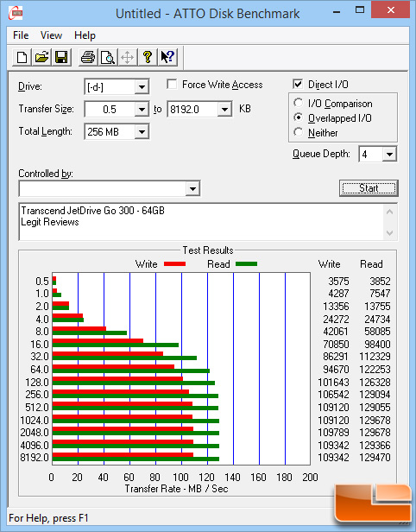Click the yellow question mark About icon
Screen dimensions: 416x532
[x=148, y=57]
